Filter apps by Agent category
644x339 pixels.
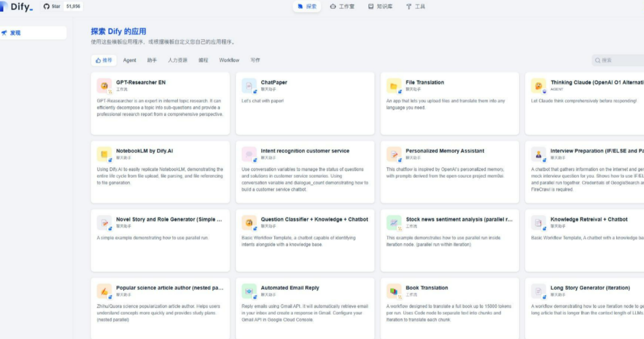tap(129, 60)
